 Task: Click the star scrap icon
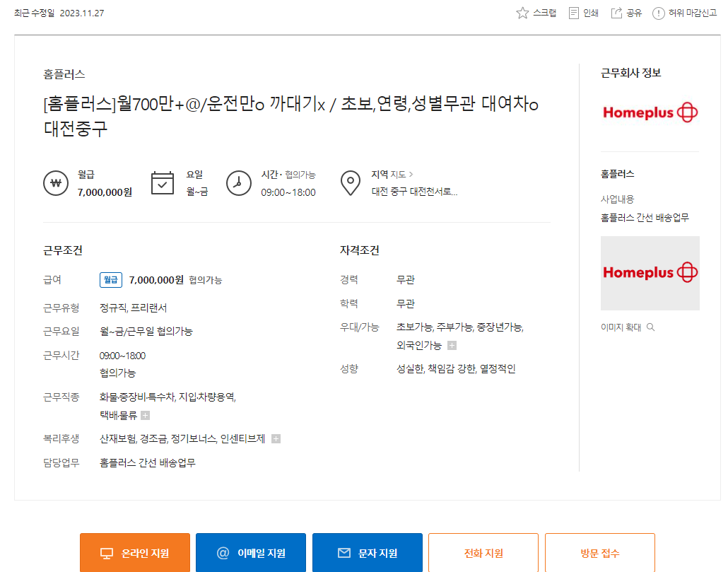(522, 13)
